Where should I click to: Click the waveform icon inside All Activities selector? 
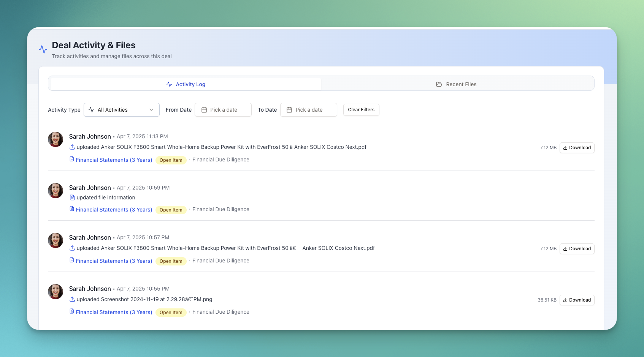coord(91,110)
